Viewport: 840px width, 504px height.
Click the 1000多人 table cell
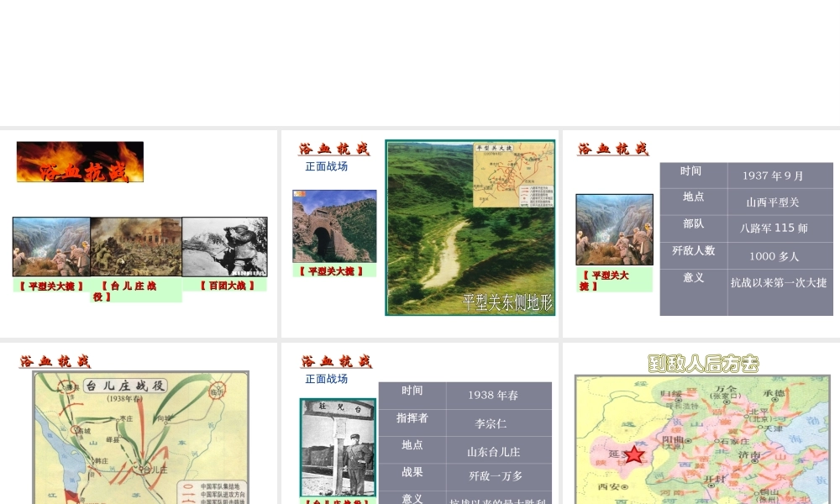(780, 255)
